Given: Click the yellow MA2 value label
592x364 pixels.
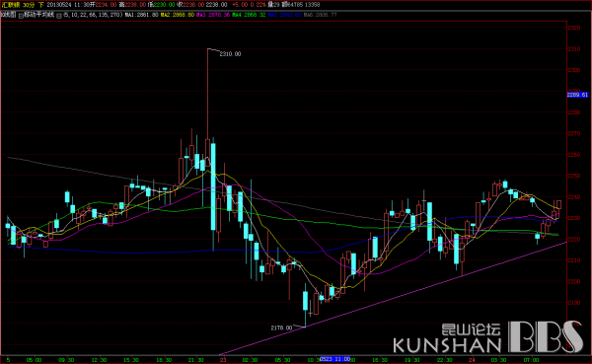Looking at the screenshot, I should tap(178, 15).
